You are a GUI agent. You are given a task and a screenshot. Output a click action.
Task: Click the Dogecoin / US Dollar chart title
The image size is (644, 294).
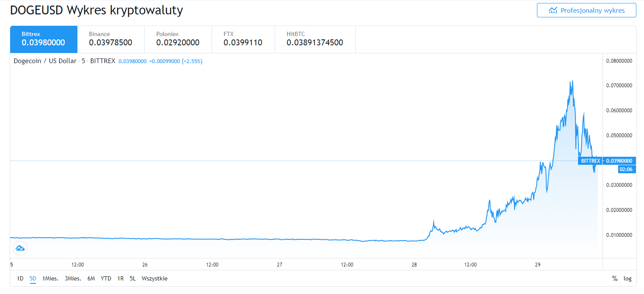click(45, 61)
